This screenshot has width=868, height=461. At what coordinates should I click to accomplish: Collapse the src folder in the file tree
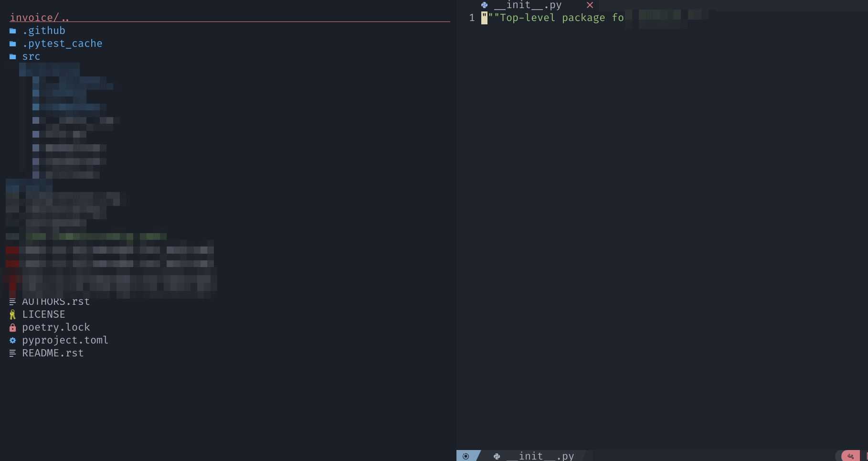[32, 56]
